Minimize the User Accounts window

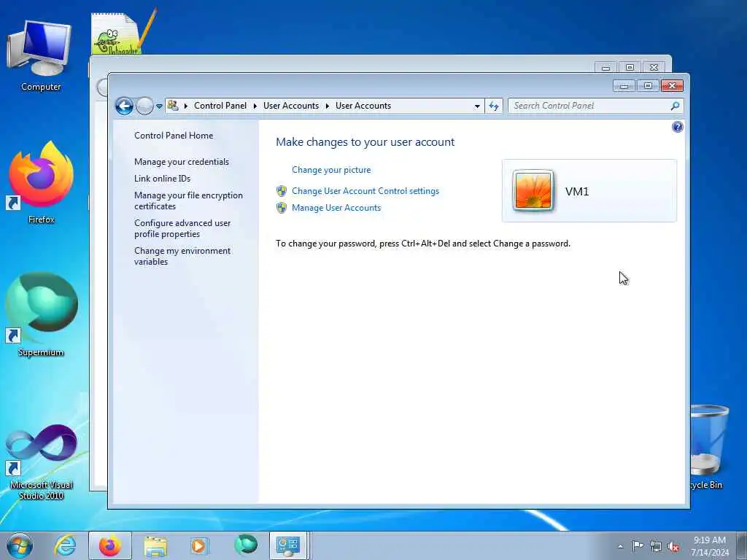(x=624, y=86)
